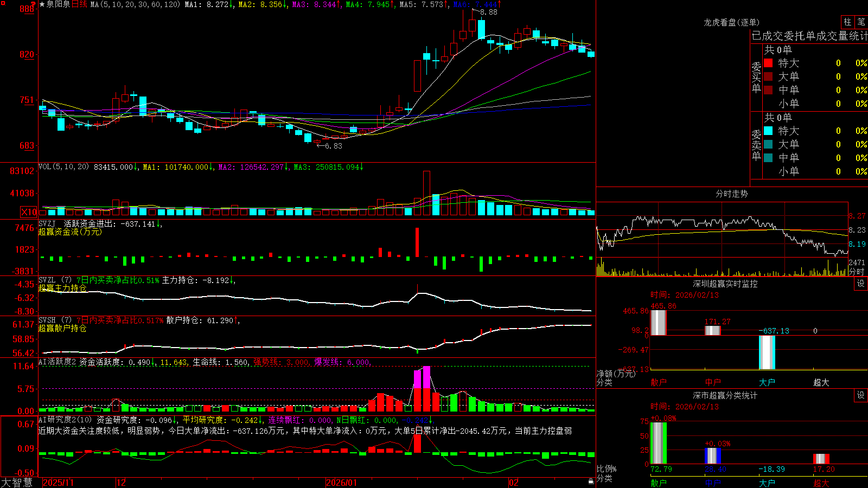Image resolution: width=868 pixels, height=488 pixels.
Task: Click the dark red 大单 swatch under 委买单
Action: coord(768,76)
